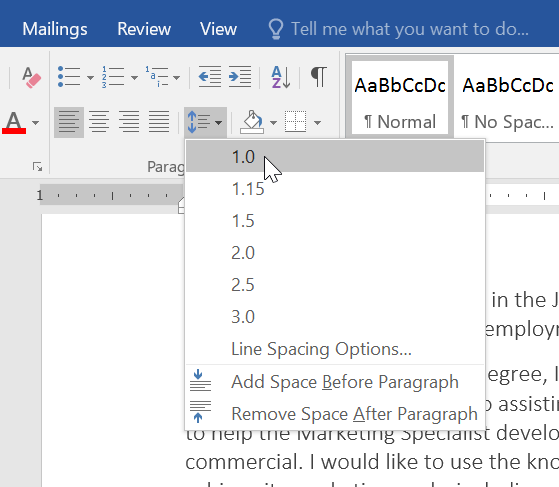The height and width of the screenshot is (487, 559).
Task: Choose 1.0 line spacing
Action: coord(335,156)
